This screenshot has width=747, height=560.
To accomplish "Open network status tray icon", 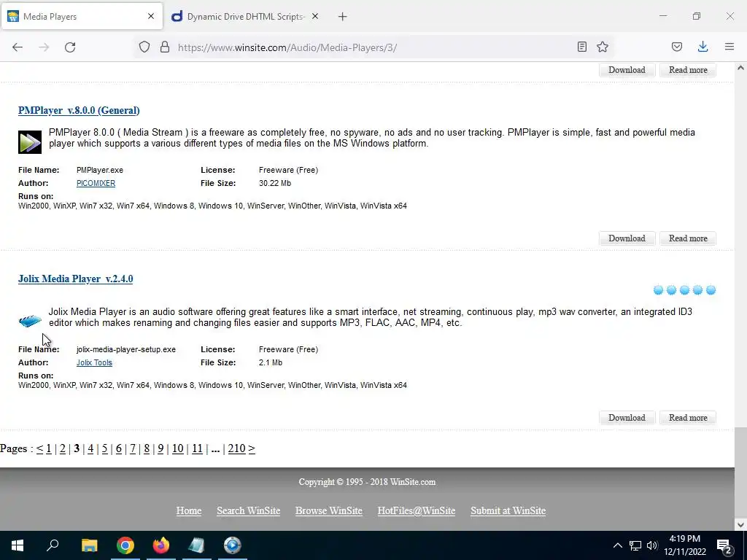I will [635, 545].
